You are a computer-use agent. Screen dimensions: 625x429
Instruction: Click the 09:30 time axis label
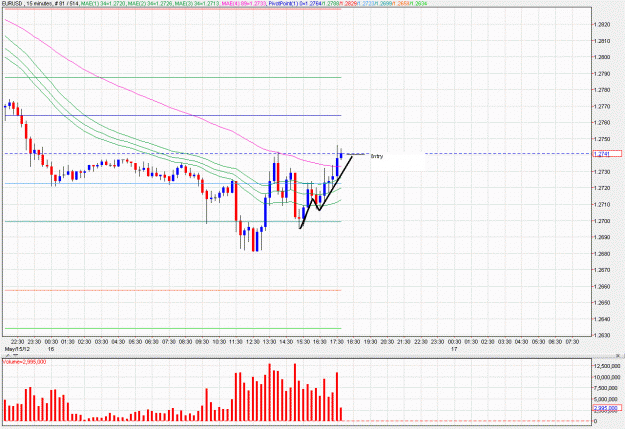[202, 342]
